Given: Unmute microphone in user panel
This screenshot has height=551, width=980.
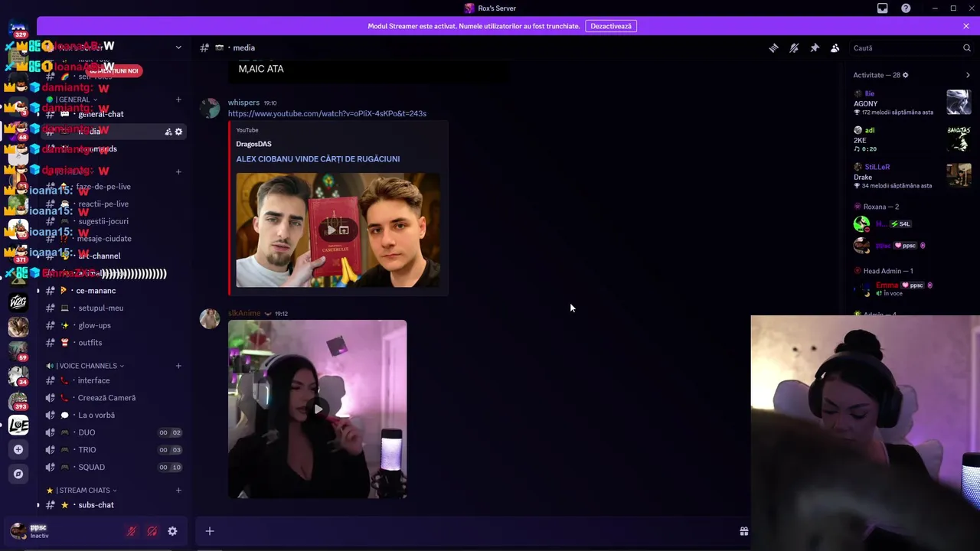Looking at the screenshot, I should [x=132, y=531].
